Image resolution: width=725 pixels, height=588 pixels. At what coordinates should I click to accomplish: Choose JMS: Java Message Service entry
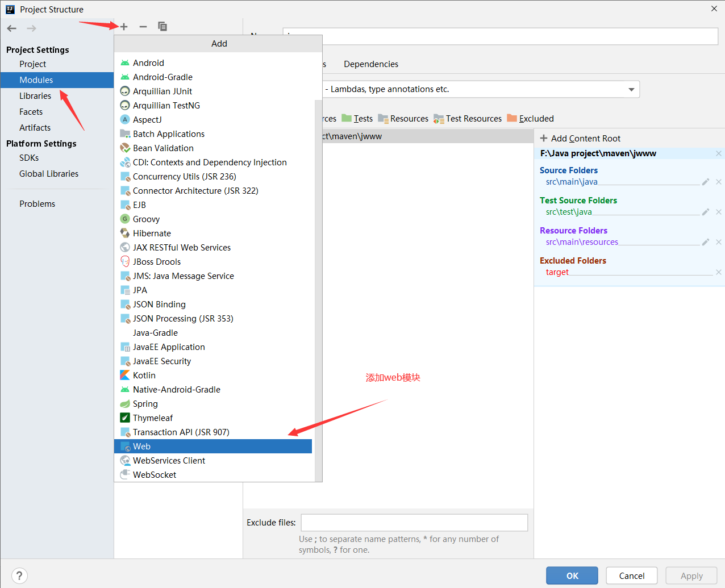[x=213, y=276]
